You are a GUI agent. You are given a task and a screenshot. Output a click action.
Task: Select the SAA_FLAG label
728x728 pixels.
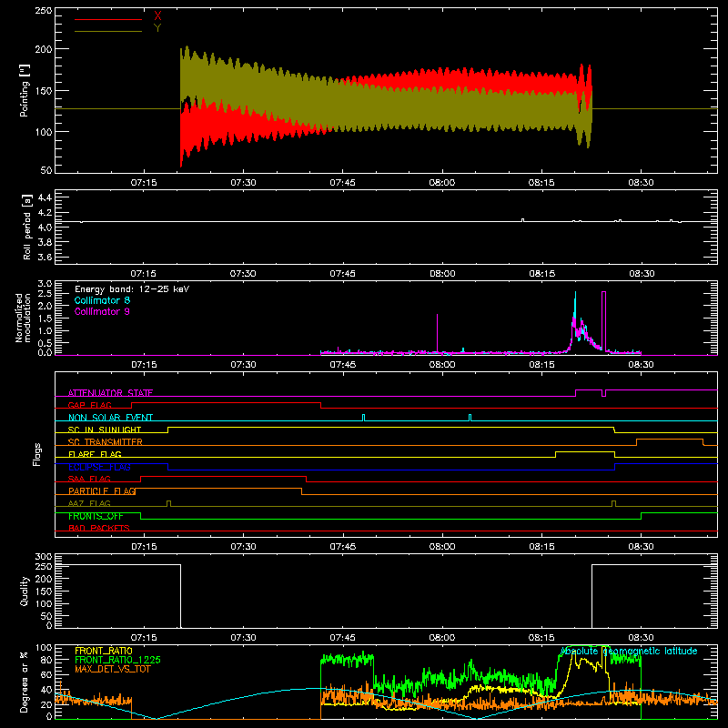pos(89,479)
